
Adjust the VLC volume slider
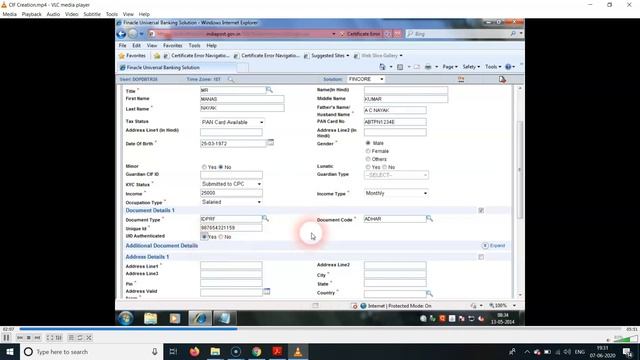point(625,339)
